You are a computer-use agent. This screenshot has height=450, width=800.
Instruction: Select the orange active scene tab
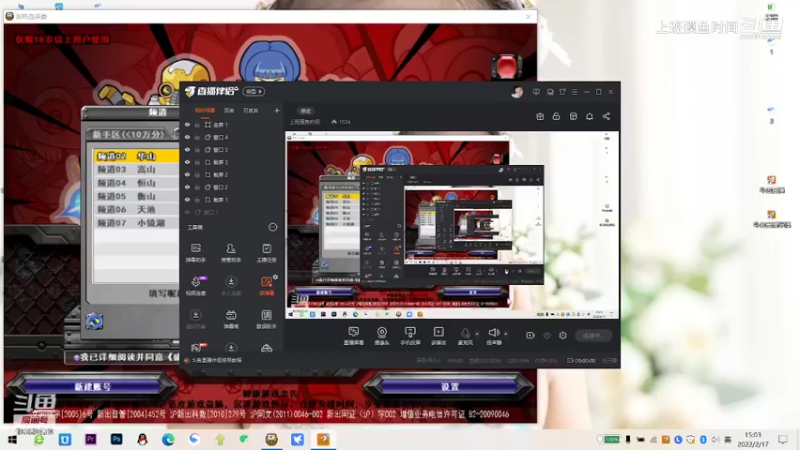[x=205, y=110]
